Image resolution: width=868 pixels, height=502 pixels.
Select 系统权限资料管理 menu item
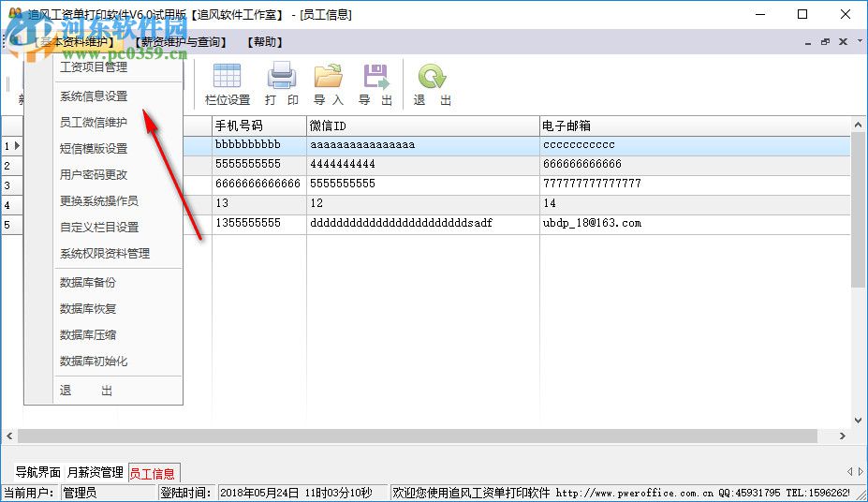tap(105, 254)
